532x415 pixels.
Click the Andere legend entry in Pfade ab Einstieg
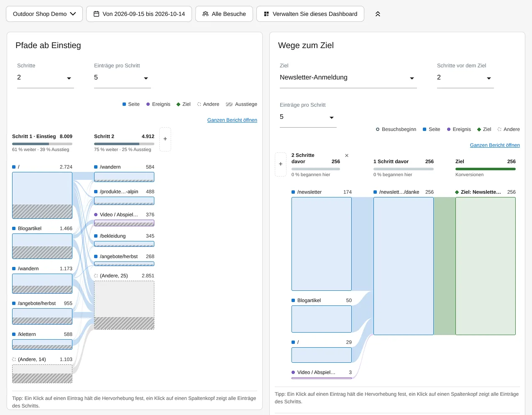208,104
